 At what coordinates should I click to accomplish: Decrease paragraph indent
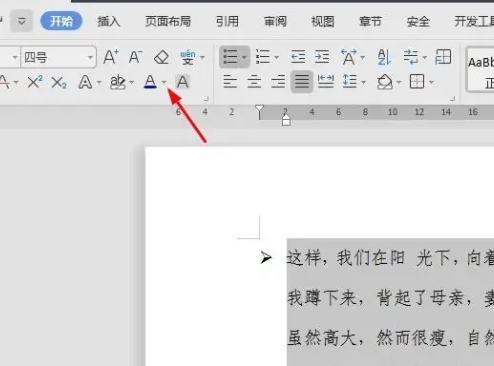tap(298, 57)
